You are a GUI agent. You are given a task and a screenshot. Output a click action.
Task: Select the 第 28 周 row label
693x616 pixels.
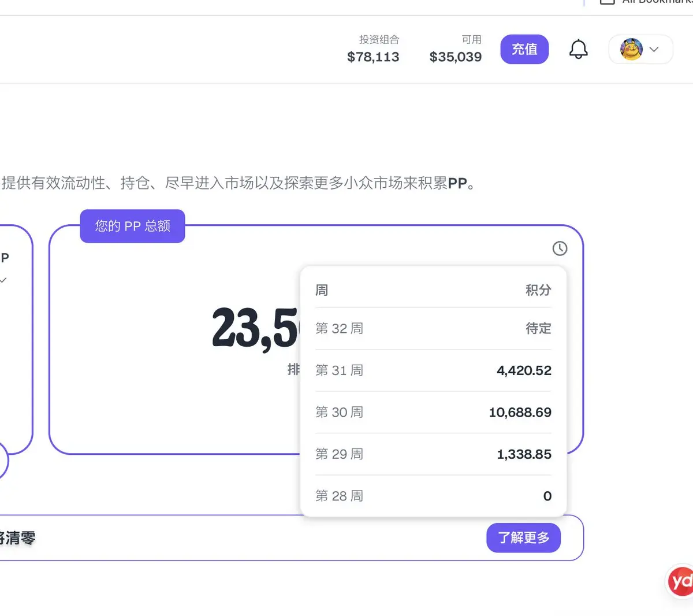[x=339, y=496]
